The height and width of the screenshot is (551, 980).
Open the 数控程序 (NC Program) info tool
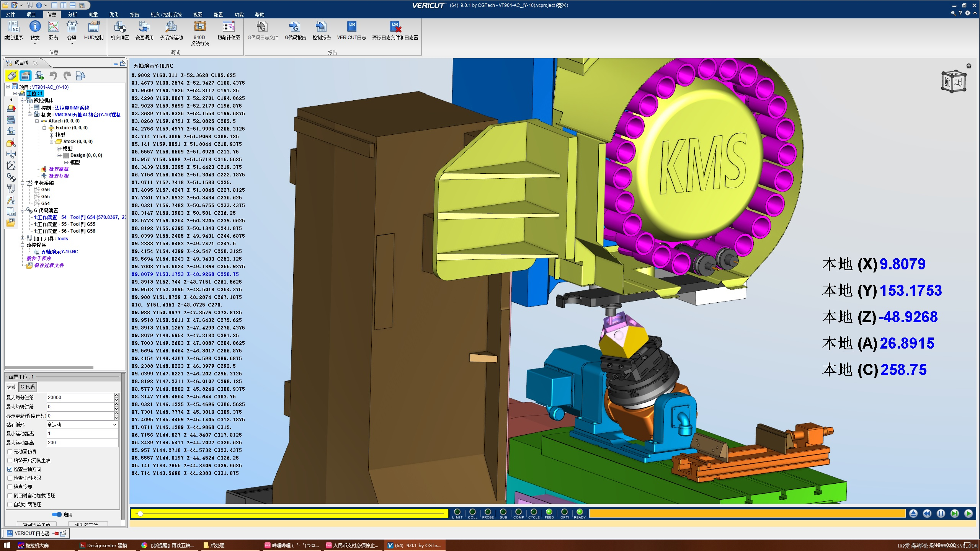tap(13, 31)
